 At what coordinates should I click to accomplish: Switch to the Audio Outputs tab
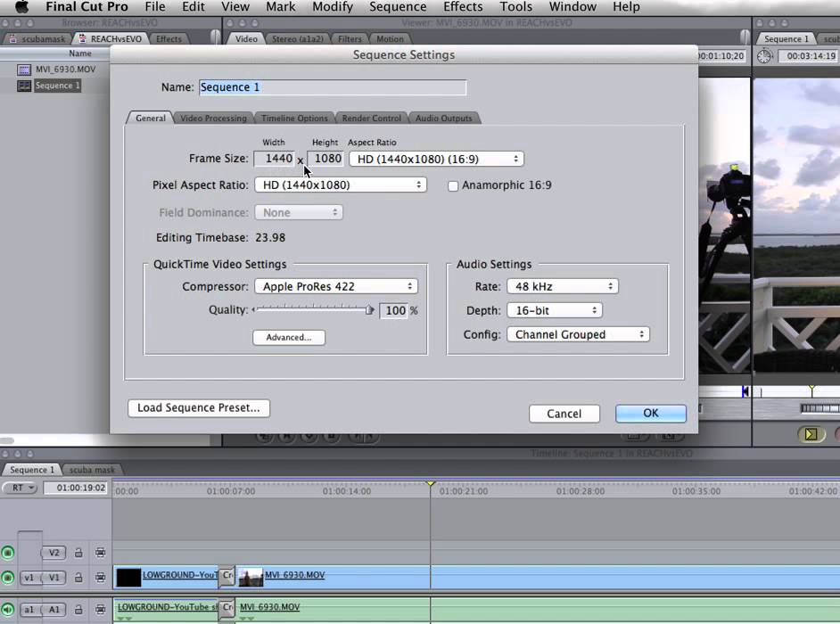[x=443, y=118]
